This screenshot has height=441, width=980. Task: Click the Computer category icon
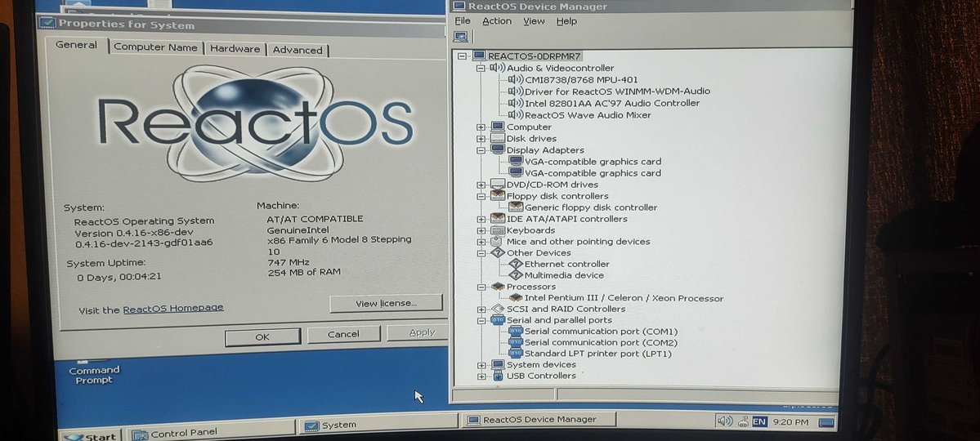[498, 127]
